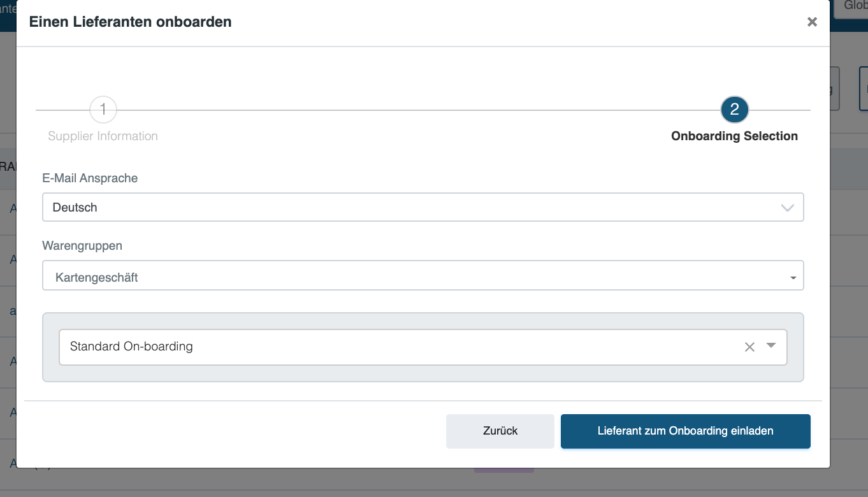Click the small caret in Warengruppen field
The image size is (868, 497).
click(793, 278)
